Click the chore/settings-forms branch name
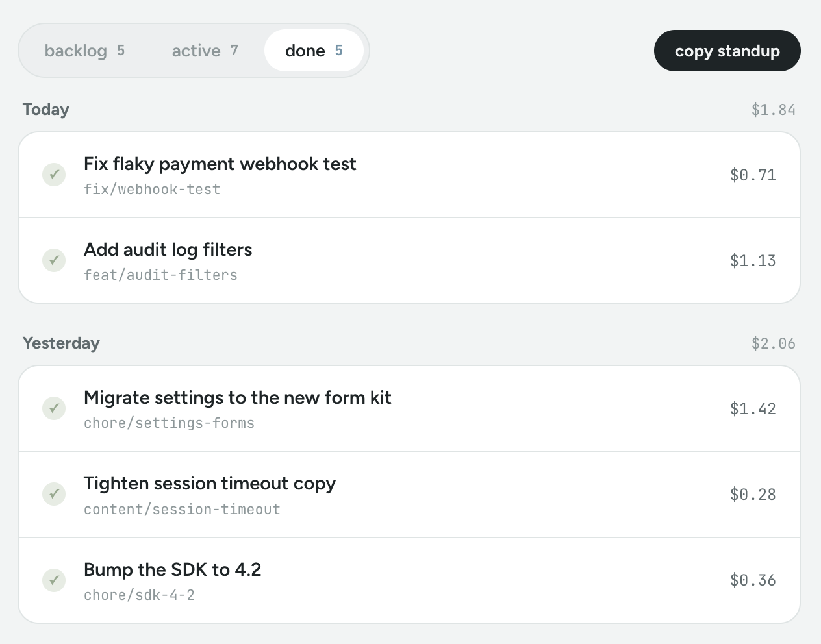Screen dimensions: 821x644 [x=169, y=423]
